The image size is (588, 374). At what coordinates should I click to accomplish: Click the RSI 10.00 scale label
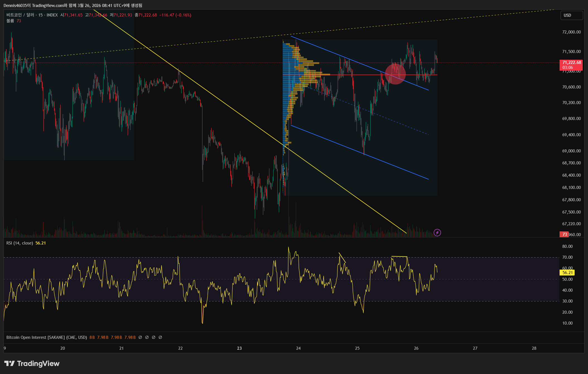(x=567, y=323)
